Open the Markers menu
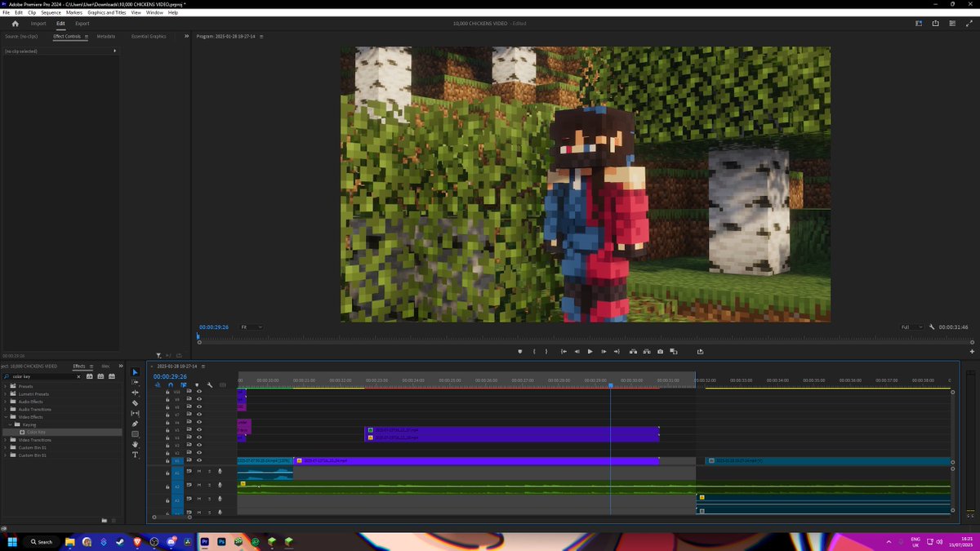 [x=74, y=13]
